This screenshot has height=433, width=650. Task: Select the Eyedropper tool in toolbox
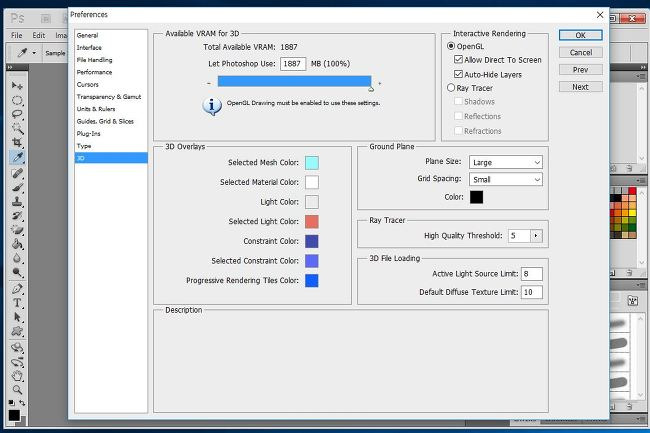pos(17,157)
